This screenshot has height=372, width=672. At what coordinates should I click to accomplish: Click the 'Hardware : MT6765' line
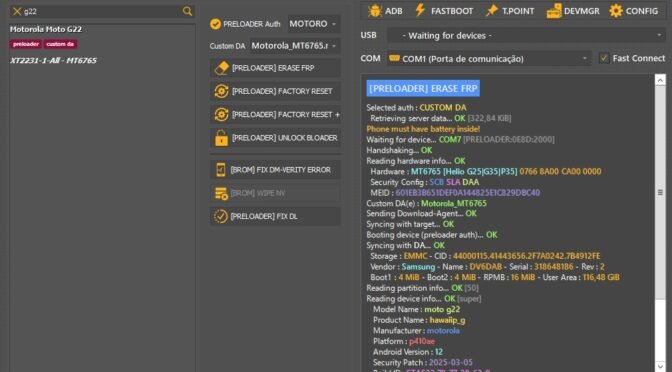point(486,171)
